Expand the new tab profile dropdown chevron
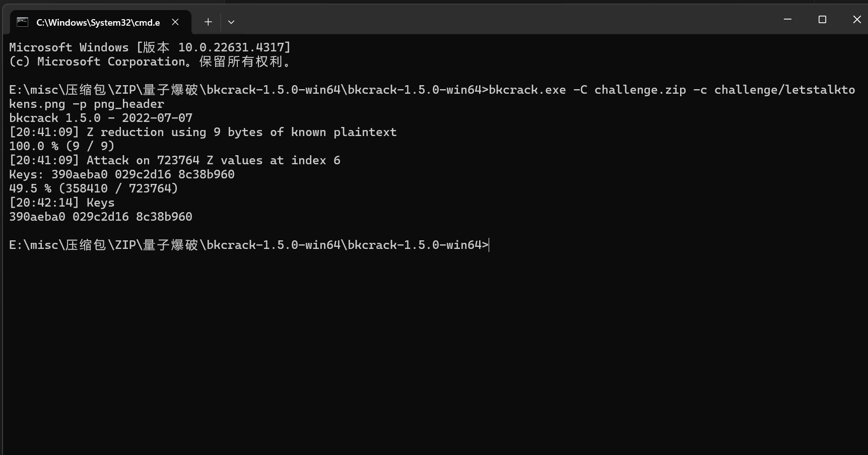The height and width of the screenshot is (455, 868). click(x=231, y=22)
